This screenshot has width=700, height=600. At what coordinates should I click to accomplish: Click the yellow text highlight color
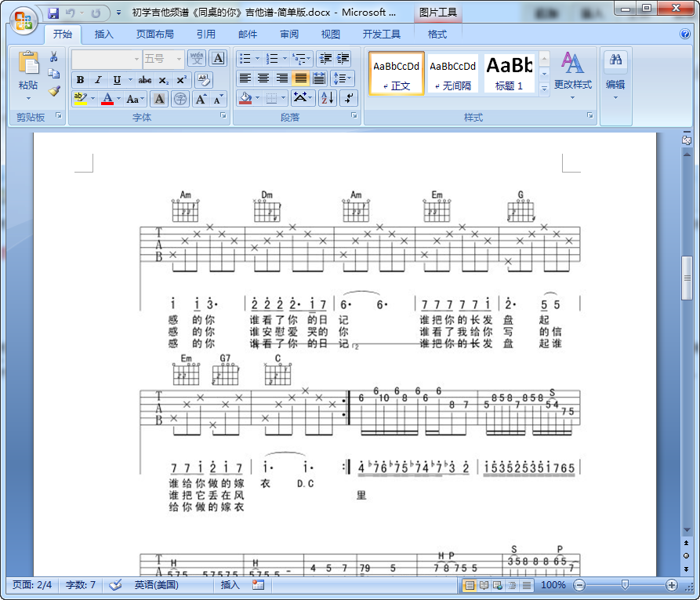coord(81,99)
